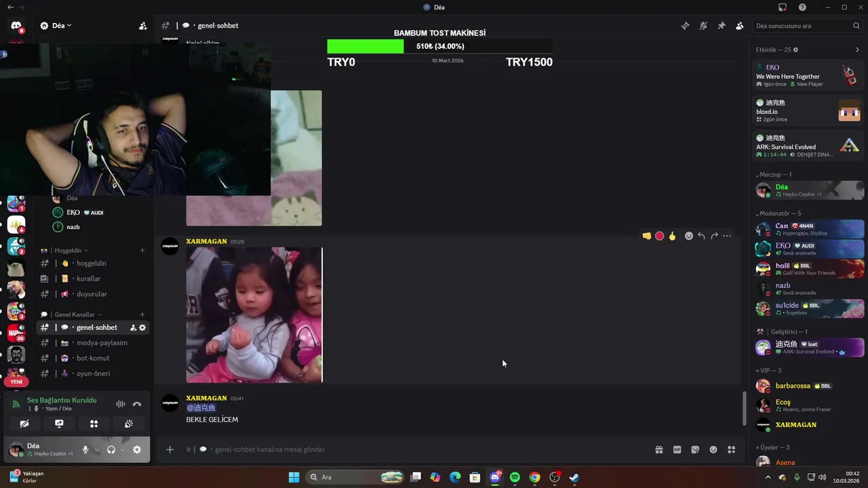Open the GIF picker
Image resolution: width=868 pixels, height=488 pixels.
677,449
